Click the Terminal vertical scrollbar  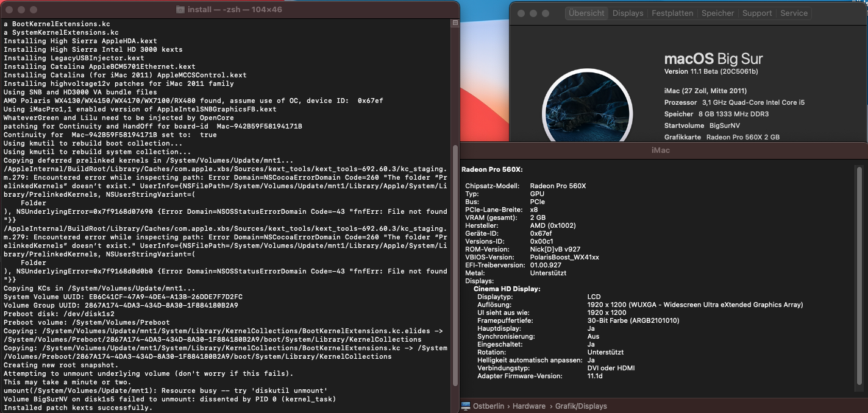(455, 264)
